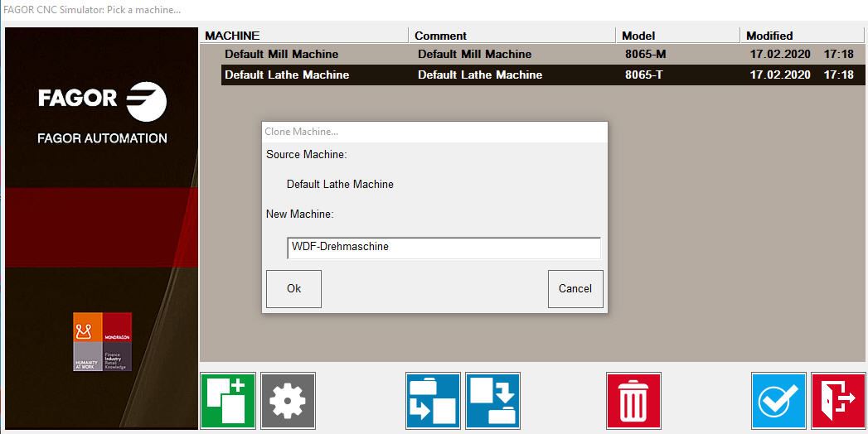Image resolution: width=868 pixels, height=434 pixels.
Task: Click the blue import machine folder icon
Action: click(433, 401)
